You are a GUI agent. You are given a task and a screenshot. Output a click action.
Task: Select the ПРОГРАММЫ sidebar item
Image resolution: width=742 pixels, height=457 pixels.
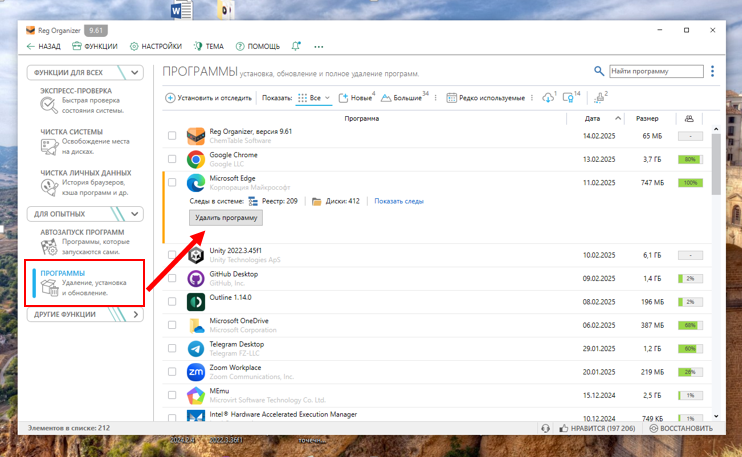(x=84, y=283)
